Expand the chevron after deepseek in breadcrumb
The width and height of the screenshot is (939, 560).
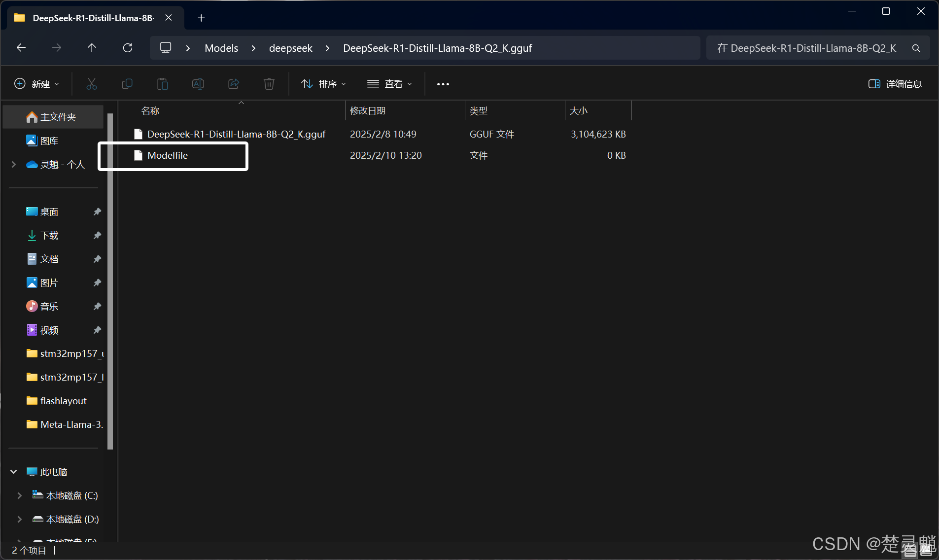click(327, 48)
